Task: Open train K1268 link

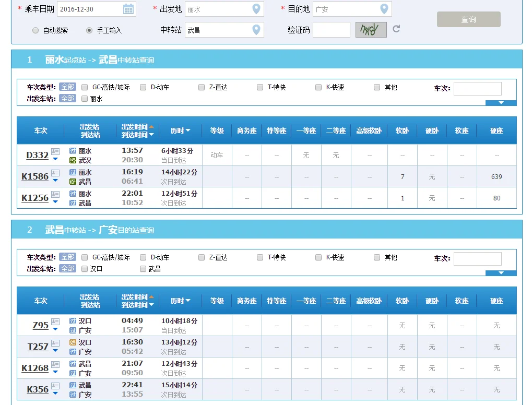Action: (x=35, y=368)
